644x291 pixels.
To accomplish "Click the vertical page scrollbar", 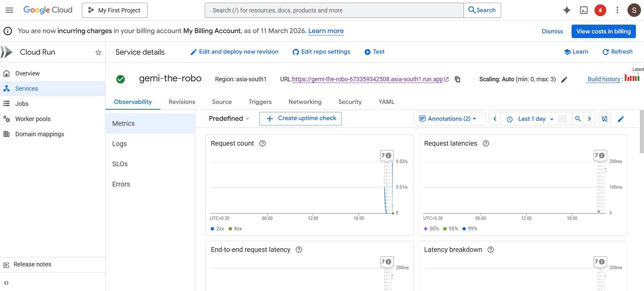I will 642,132.
